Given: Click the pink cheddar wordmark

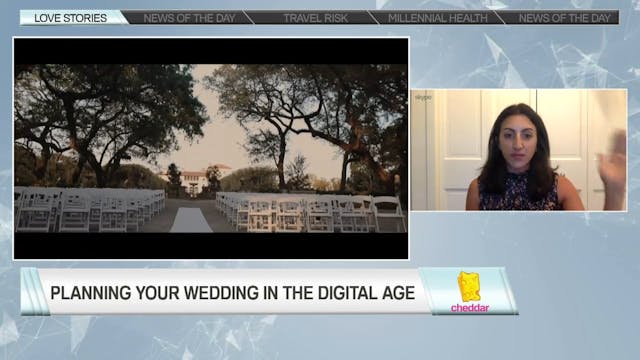Looking at the screenshot, I should tap(470, 308).
